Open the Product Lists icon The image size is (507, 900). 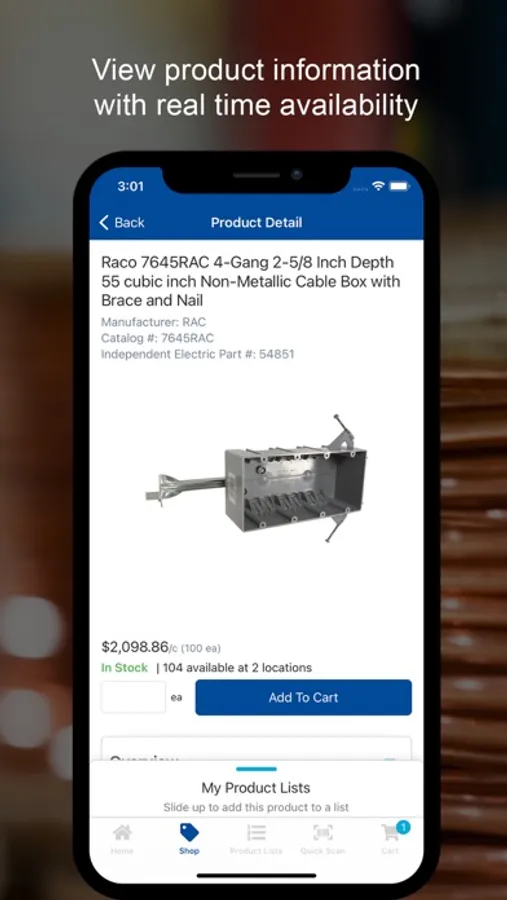coord(256,832)
